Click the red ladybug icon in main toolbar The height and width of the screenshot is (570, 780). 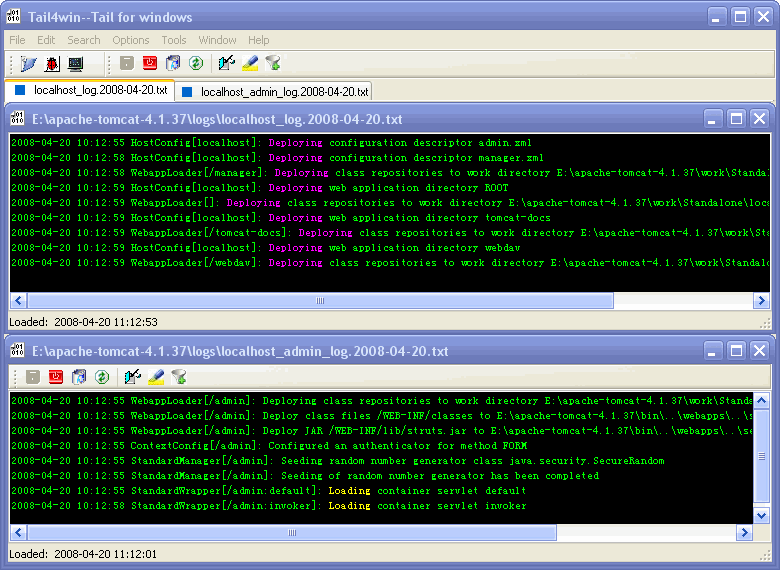coord(52,64)
